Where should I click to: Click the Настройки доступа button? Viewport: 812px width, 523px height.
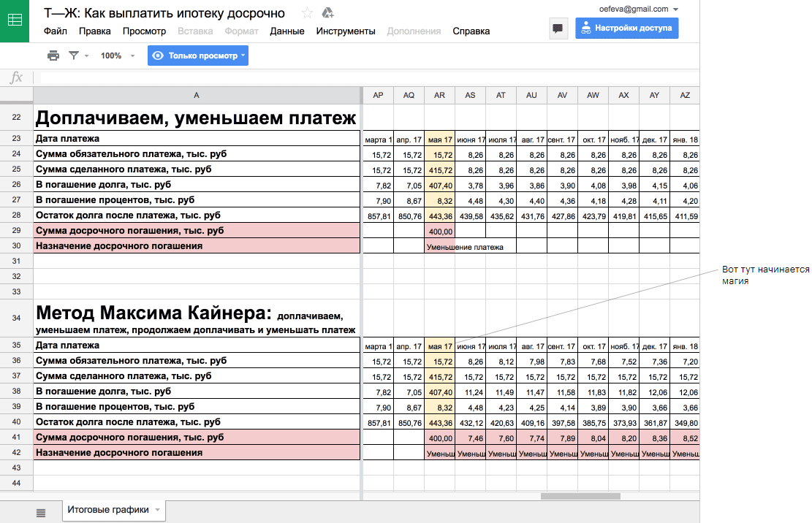(626, 28)
